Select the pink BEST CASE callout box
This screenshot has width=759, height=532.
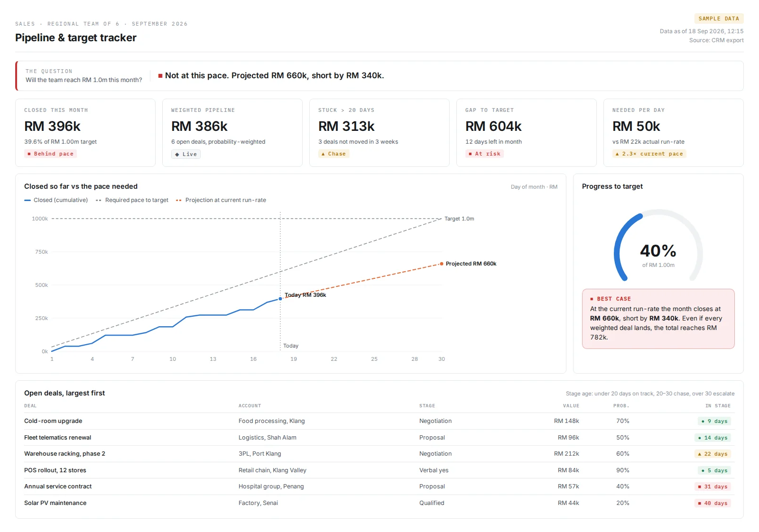[658, 319]
